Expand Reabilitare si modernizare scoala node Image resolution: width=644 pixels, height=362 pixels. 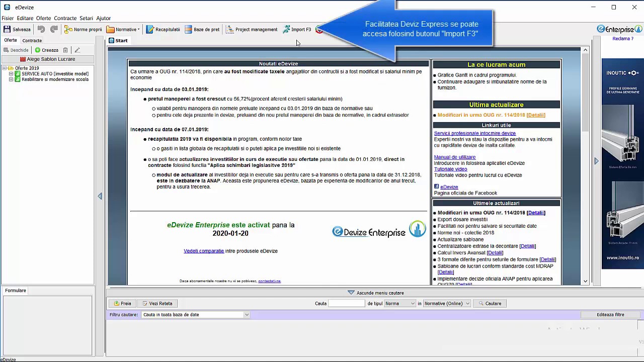[11, 79]
